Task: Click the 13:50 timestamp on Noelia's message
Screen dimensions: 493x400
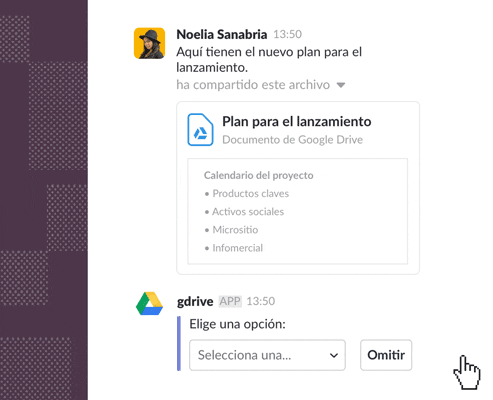Action: click(288, 34)
